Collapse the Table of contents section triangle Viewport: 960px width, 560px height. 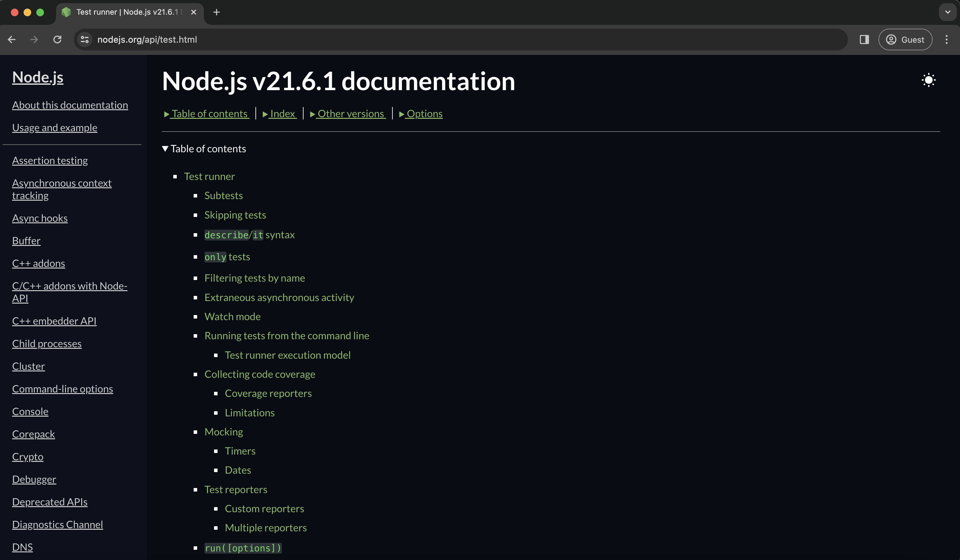165,148
